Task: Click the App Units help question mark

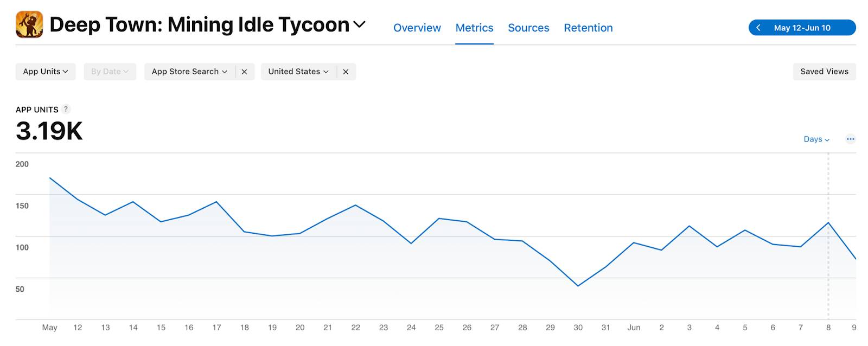Action: click(x=66, y=109)
